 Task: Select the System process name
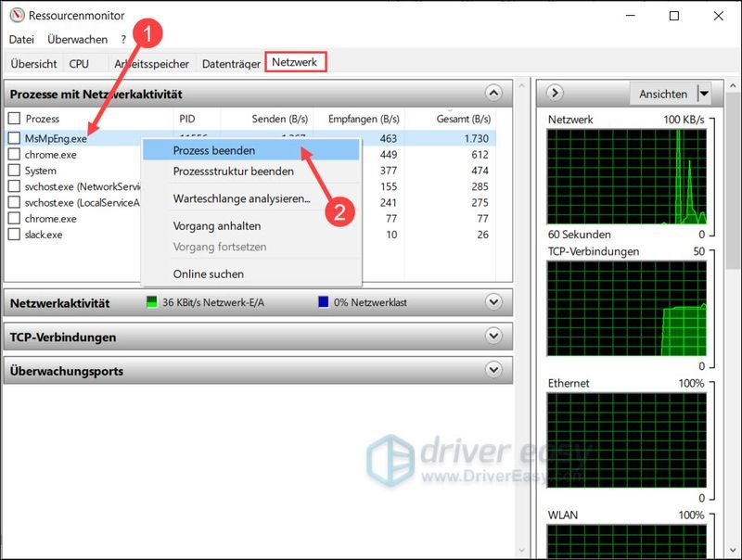(x=40, y=171)
